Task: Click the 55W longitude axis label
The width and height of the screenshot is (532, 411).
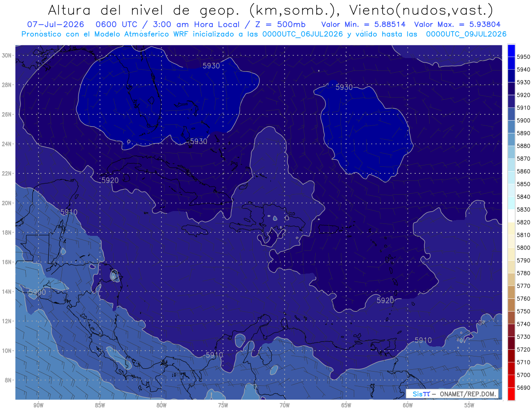Action: (469, 405)
